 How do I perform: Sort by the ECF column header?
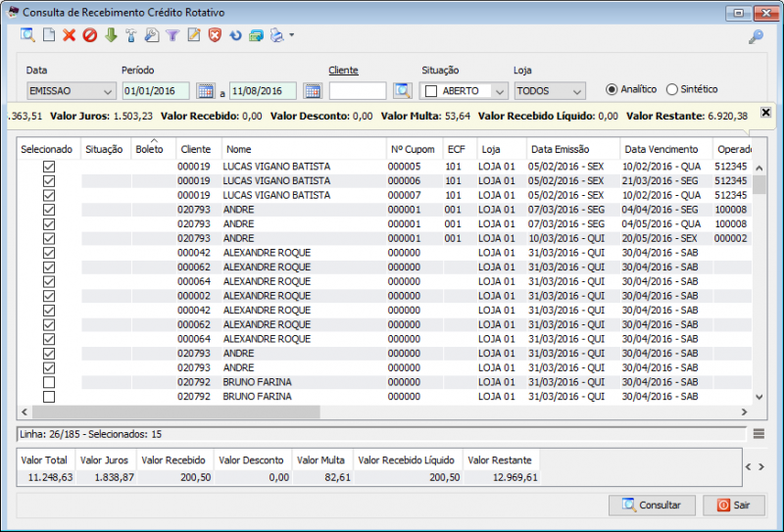pos(460,149)
